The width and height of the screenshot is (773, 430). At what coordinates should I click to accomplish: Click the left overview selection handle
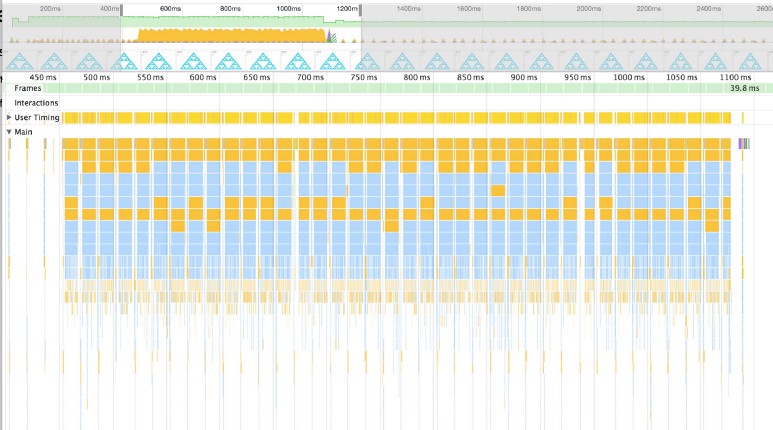pos(123,12)
